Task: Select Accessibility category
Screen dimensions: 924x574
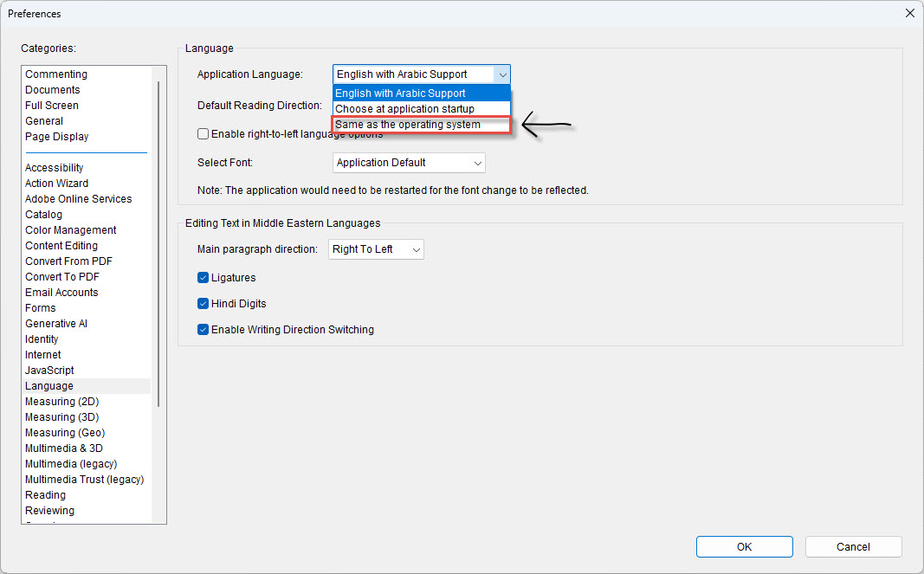Action: click(55, 168)
